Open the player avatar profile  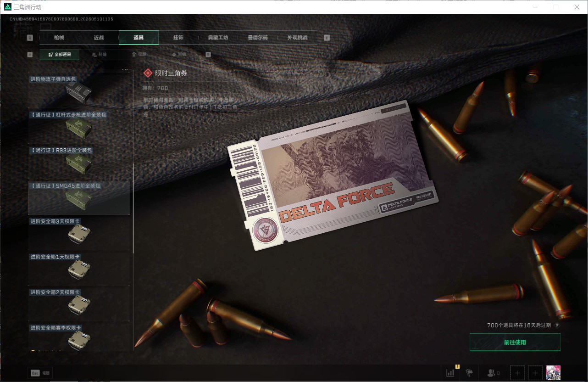(553, 373)
